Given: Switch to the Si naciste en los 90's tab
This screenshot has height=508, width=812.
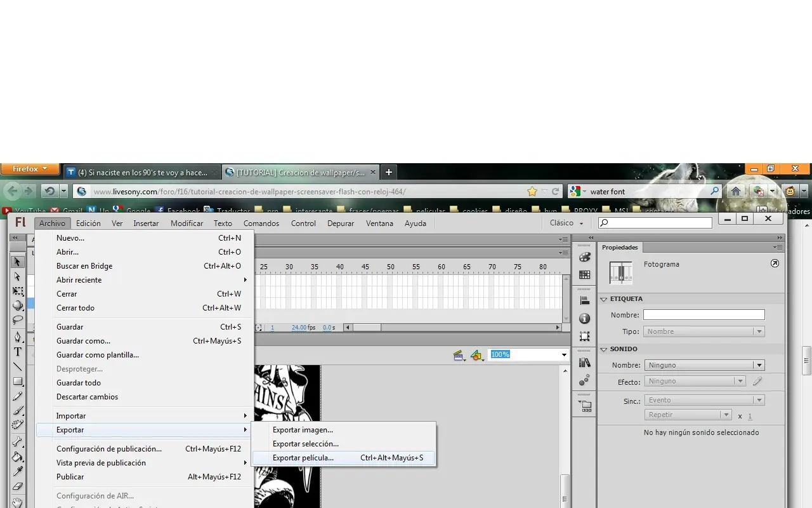Looking at the screenshot, I should (142, 172).
